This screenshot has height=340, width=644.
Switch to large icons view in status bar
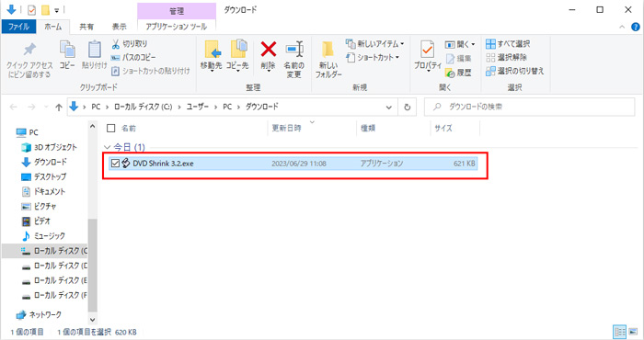pyautogui.click(x=633, y=332)
